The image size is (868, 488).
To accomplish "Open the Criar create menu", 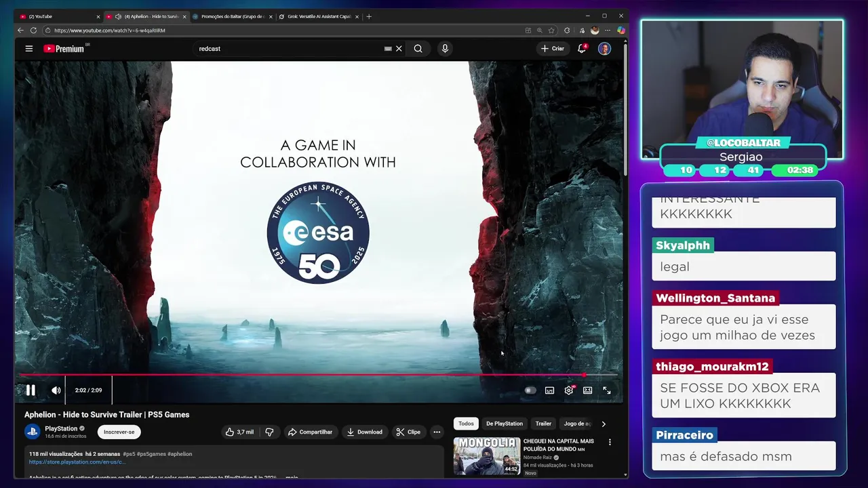I will 553,49.
